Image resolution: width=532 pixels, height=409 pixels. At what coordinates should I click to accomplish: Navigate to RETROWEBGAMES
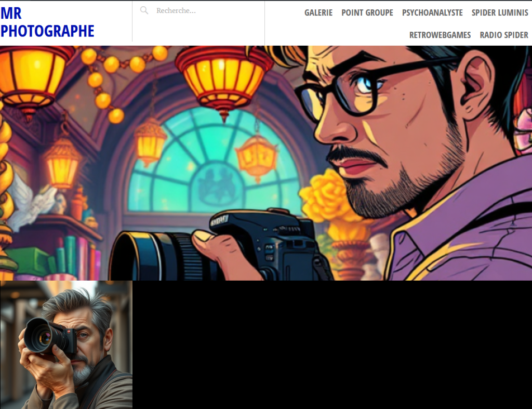(x=440, y=35)
